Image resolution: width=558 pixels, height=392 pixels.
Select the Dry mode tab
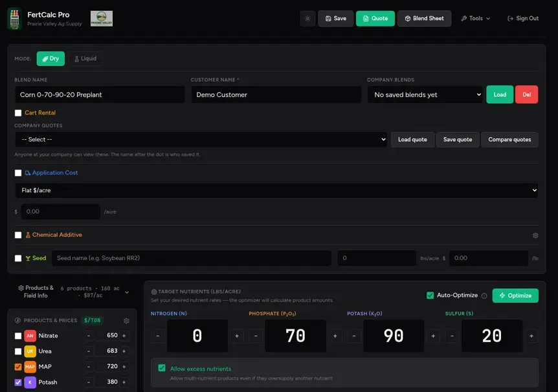(x=50, y=59)
